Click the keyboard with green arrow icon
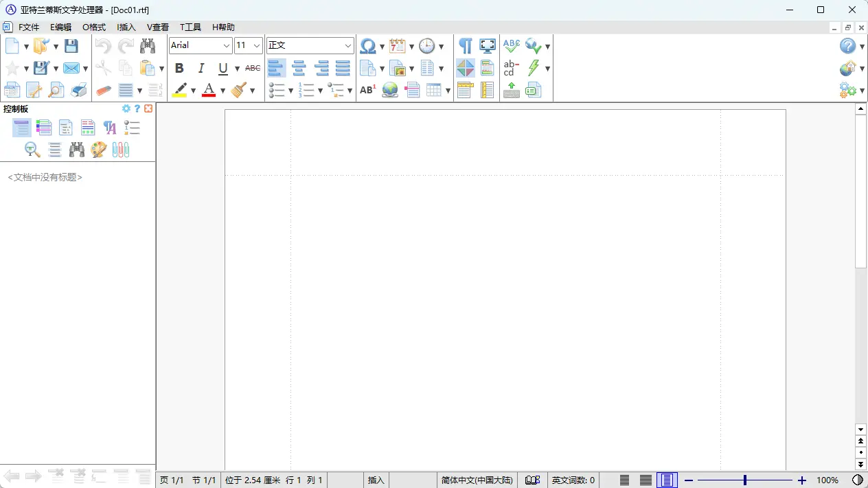The height and width of the screenshot is (488, 868). tap(512, 90)
